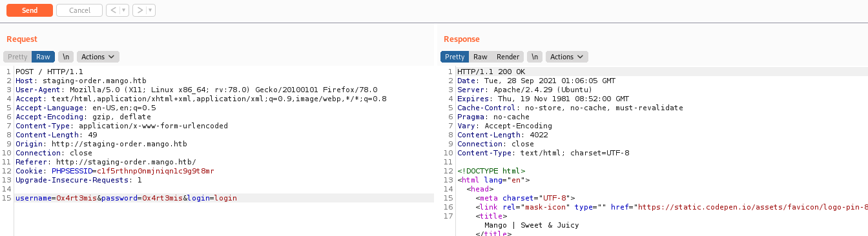868x236 pixels.
Task: Switch Request view to Pretty
Action: click(17, 57)
